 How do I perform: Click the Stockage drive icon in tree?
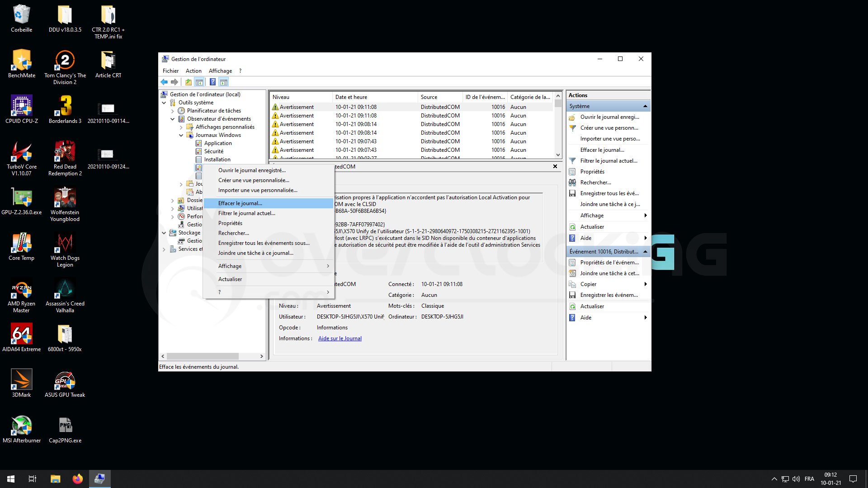173,233
